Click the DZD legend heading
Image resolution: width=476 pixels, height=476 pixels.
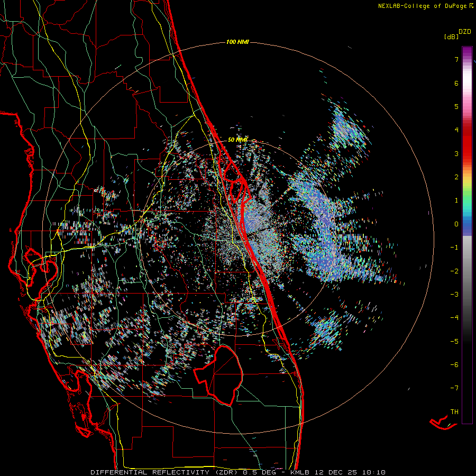[465, 32]
